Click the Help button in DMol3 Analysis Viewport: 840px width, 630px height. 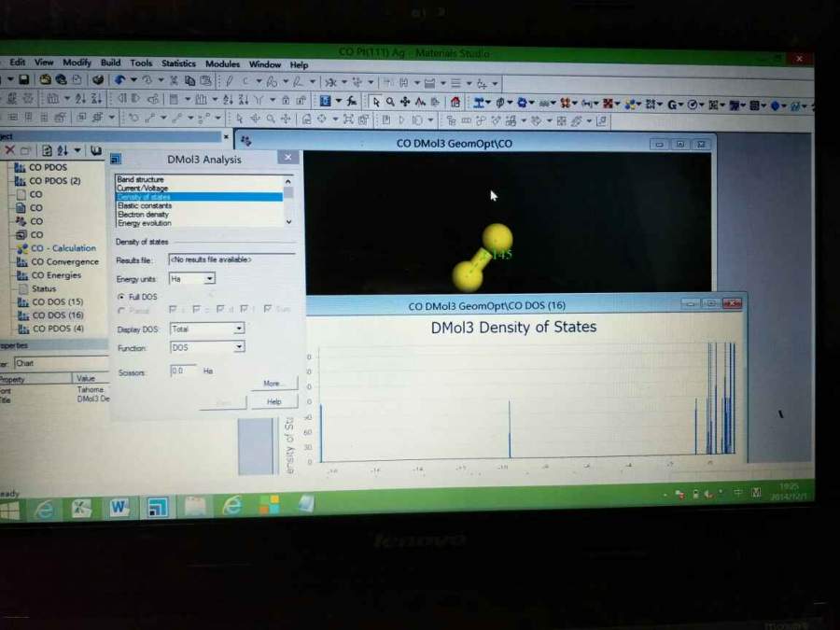click(273, 401)
